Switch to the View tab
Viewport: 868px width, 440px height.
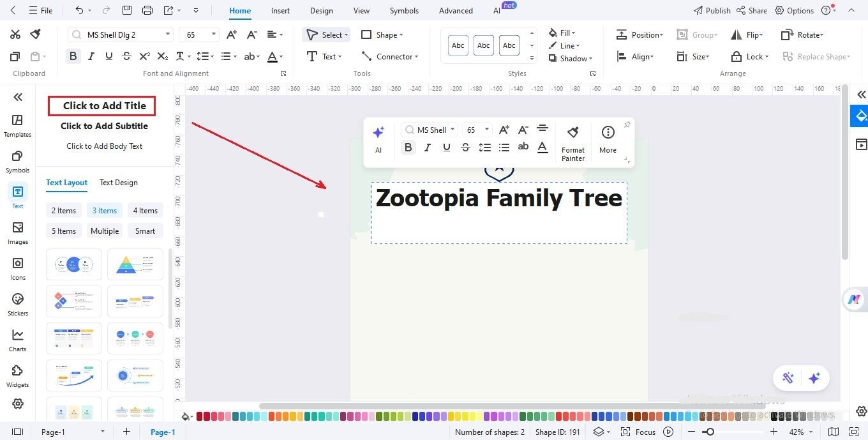[x=361, y=10]
